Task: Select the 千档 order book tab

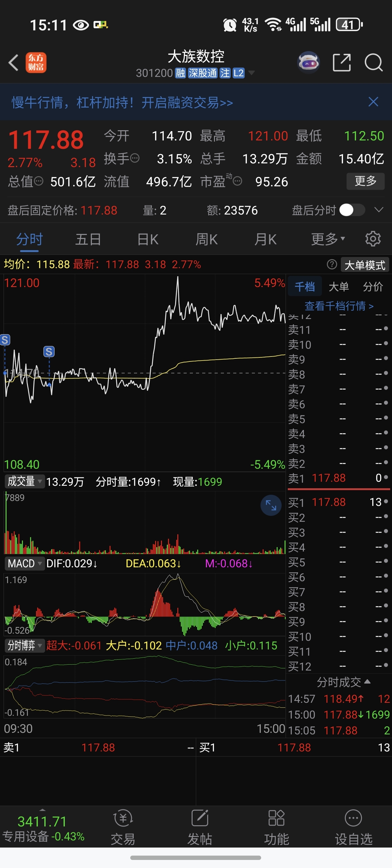Action: tap(305, 287)
